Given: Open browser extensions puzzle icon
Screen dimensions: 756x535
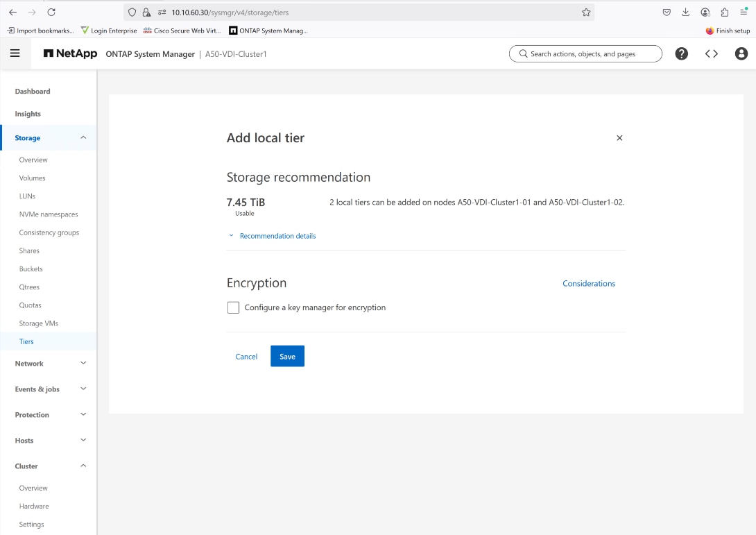Looking at the screenshot, I should 724,12.
